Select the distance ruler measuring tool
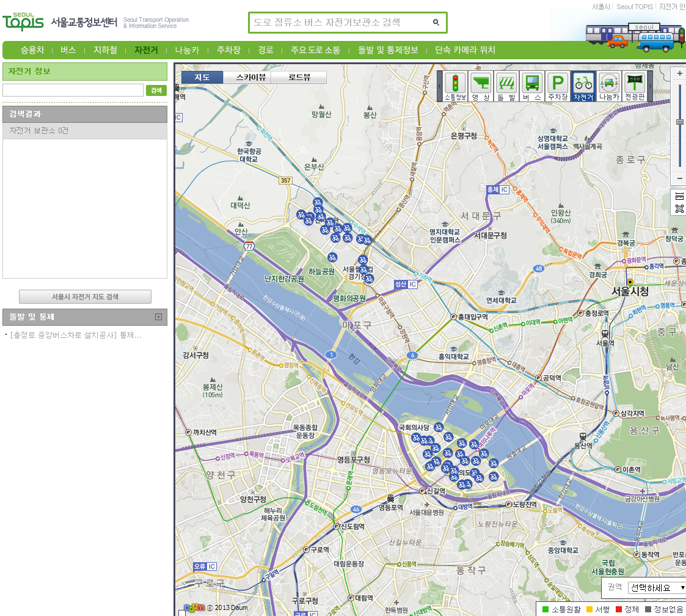 [x=679, y=196]
